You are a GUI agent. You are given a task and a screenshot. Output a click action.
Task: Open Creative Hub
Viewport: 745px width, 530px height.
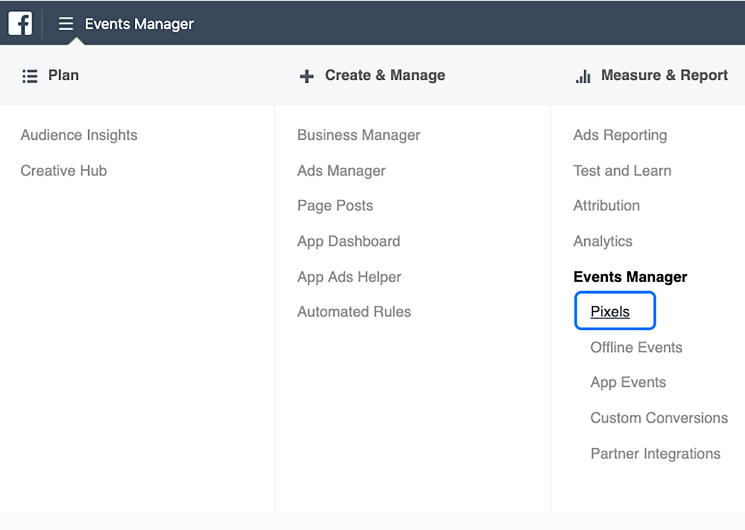(64, 171)
